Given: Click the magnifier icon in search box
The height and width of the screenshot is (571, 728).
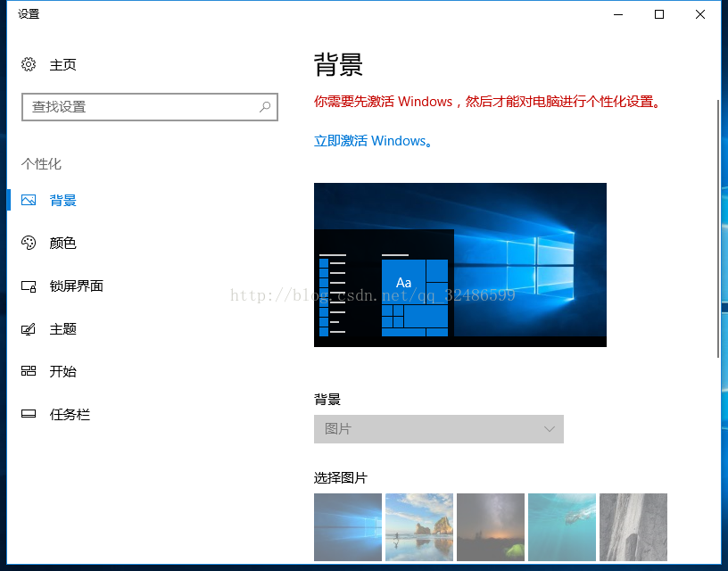Looking at the screenshot, I should click(x=265, y=107).
